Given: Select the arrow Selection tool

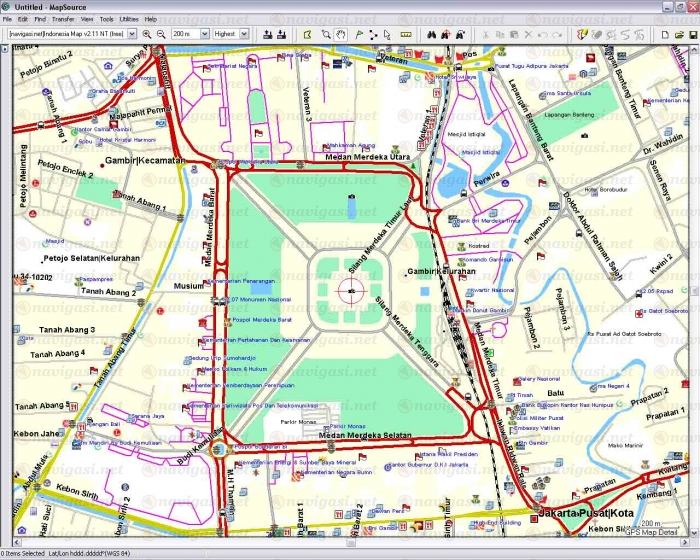Looking at the screenshot, I should [386, 34].
